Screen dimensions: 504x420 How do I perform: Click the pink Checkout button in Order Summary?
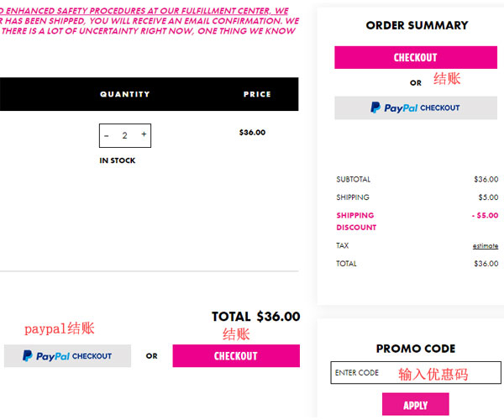(x=416, y=57)
